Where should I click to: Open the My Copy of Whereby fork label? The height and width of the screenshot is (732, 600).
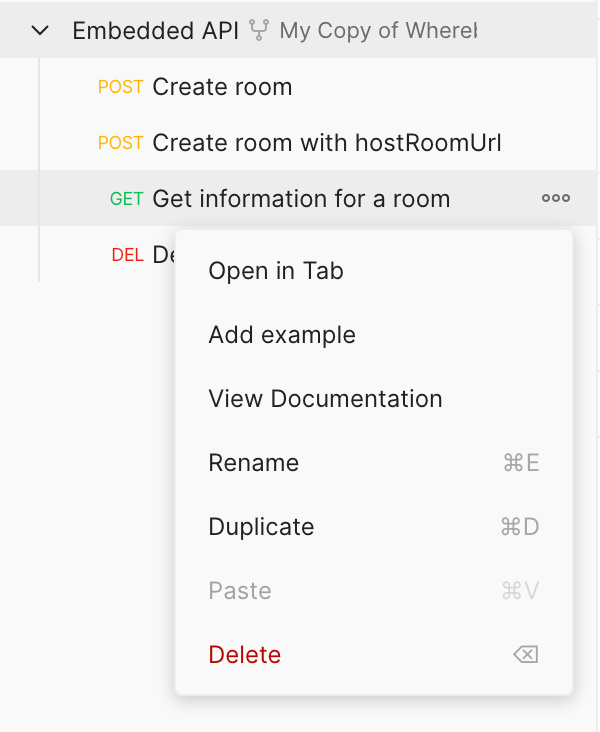(x=378, y=31)
